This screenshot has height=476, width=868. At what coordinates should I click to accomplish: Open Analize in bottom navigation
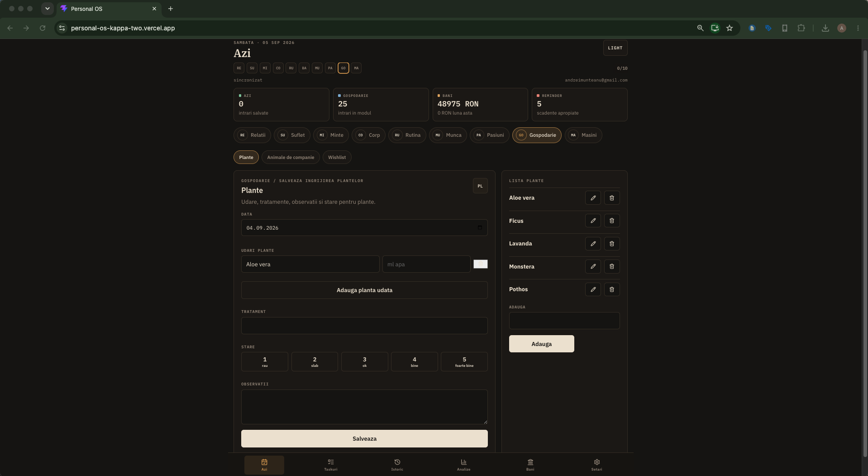tap(464, 465)
